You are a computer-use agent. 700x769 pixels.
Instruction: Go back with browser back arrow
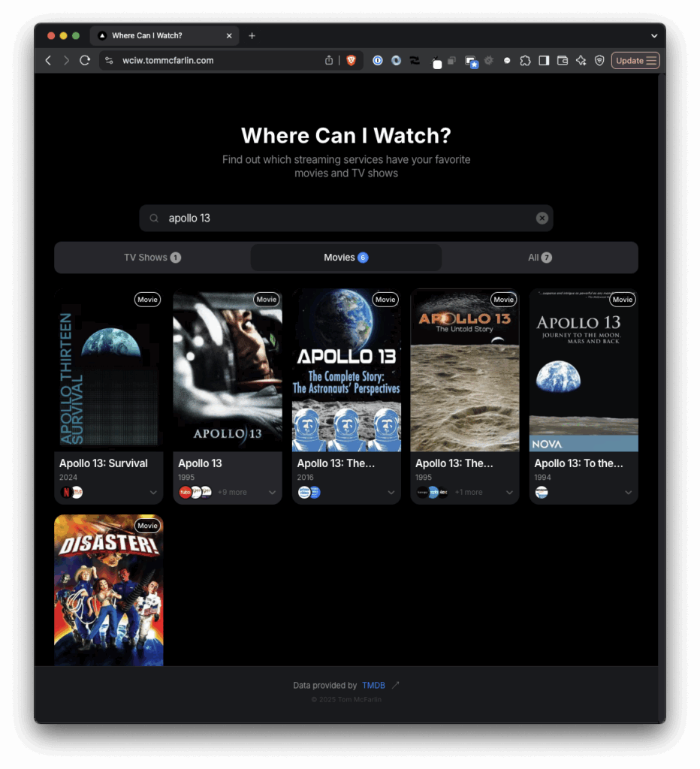click(48, 60)
